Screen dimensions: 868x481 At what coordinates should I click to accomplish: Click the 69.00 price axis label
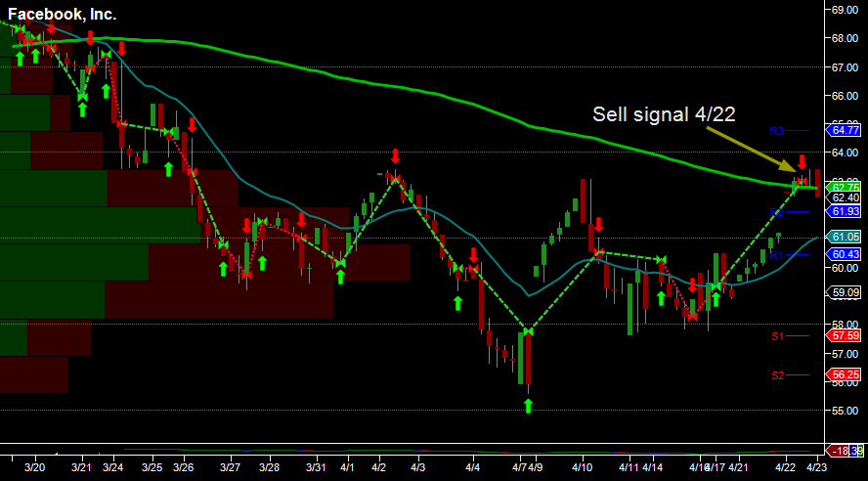click(x=845, y=10)
